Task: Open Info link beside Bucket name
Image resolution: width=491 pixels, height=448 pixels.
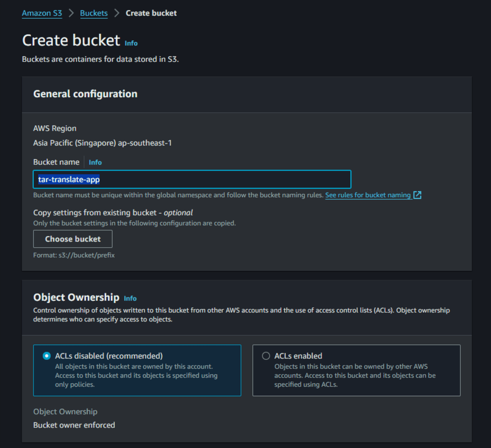Action: [95, 162]
